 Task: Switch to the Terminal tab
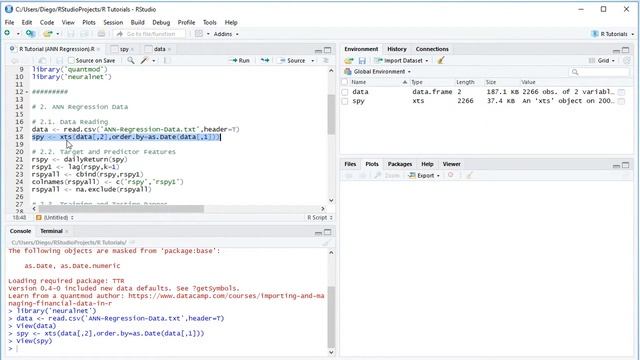click(51, 231)
